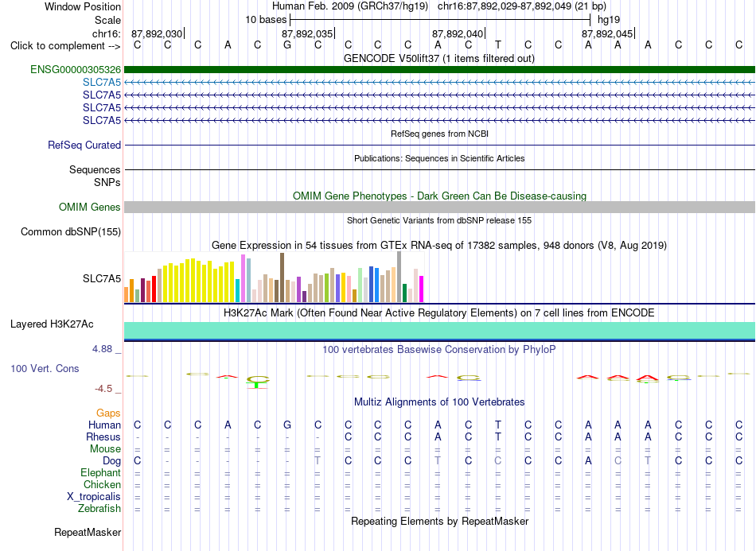Screen dimensions: 756x551
Task: Click the Gaps label in Multiz track
Action: [x=108, y=413]
